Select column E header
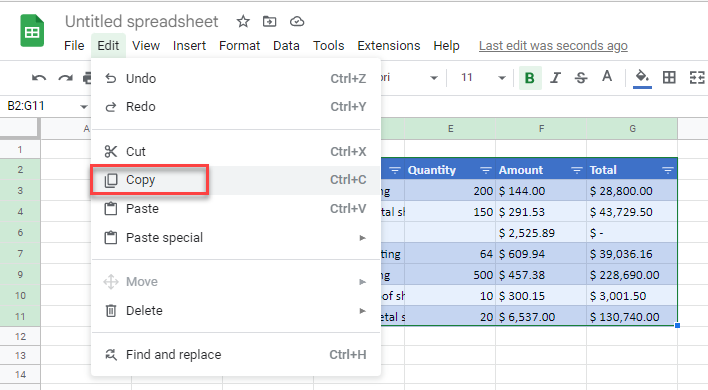The width and height of the screenshot is (708, 390). coord(450,129)
